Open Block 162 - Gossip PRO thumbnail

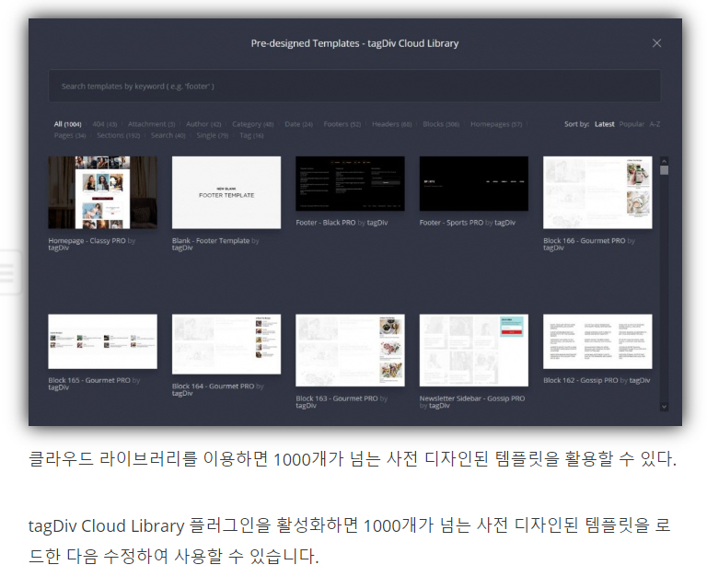(x=597, y=341)
